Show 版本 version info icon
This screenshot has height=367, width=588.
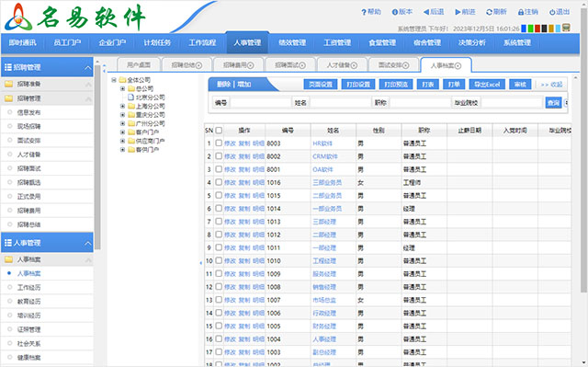(394, 12)
